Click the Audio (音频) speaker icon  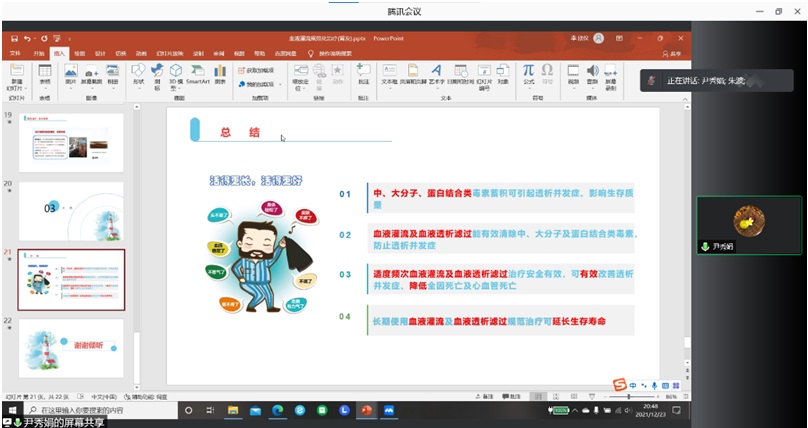[592, 74]
